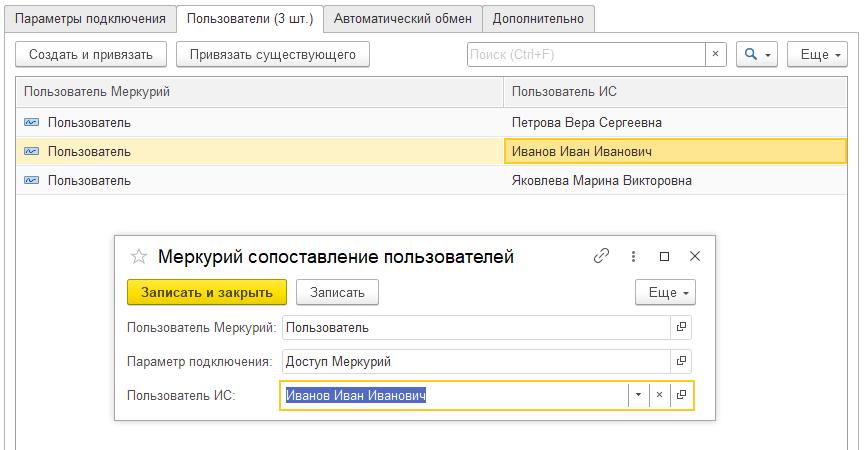Expand the Пользователь ИС dropdown list

pos(638,395)
